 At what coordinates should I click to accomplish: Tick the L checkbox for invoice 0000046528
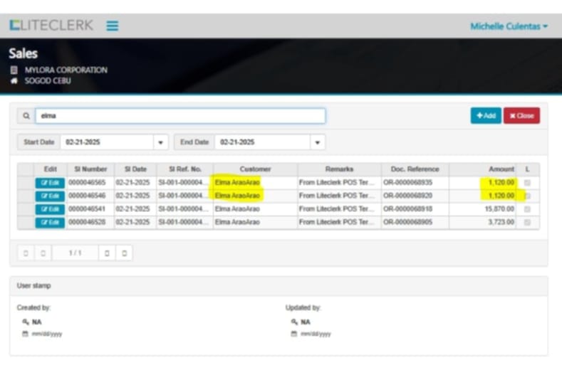(527, 223)
